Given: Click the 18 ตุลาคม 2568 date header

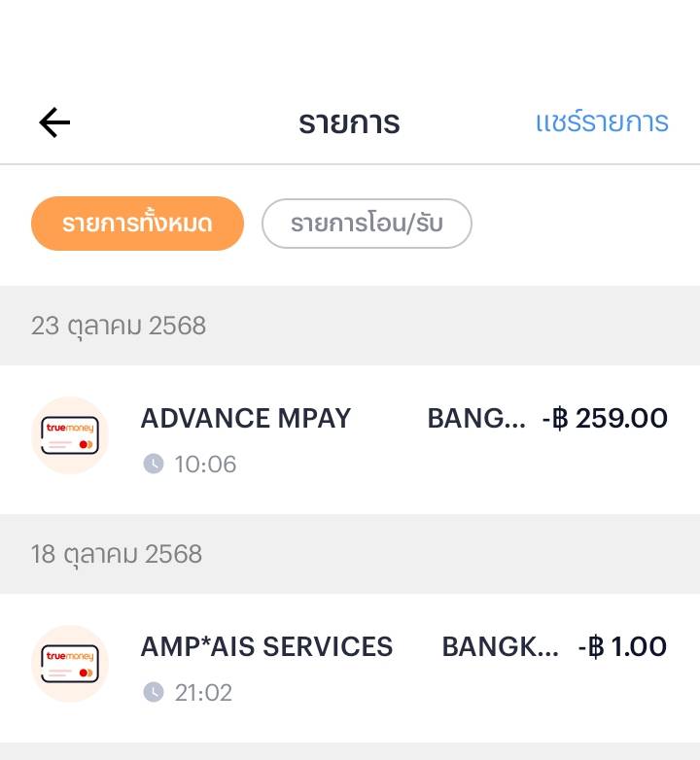Looking at the screenshot, I should 117,554.
